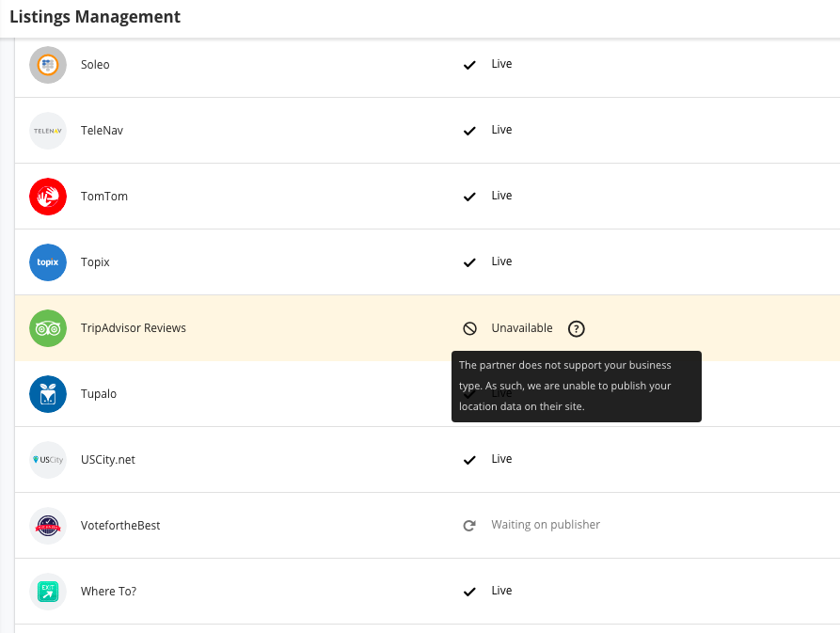840x633 pixels.
Task: Click the Where To? exit-sign logo
Action: point(48,592)
